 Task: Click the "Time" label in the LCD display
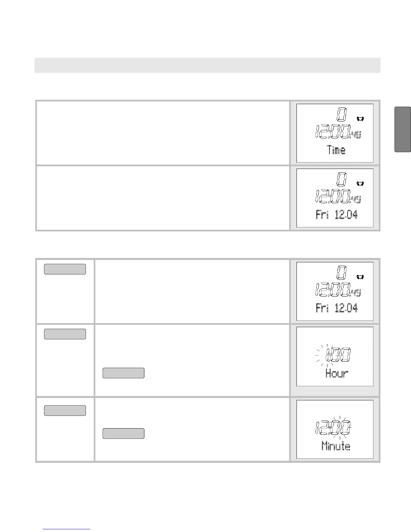click(x=336, y=150)
